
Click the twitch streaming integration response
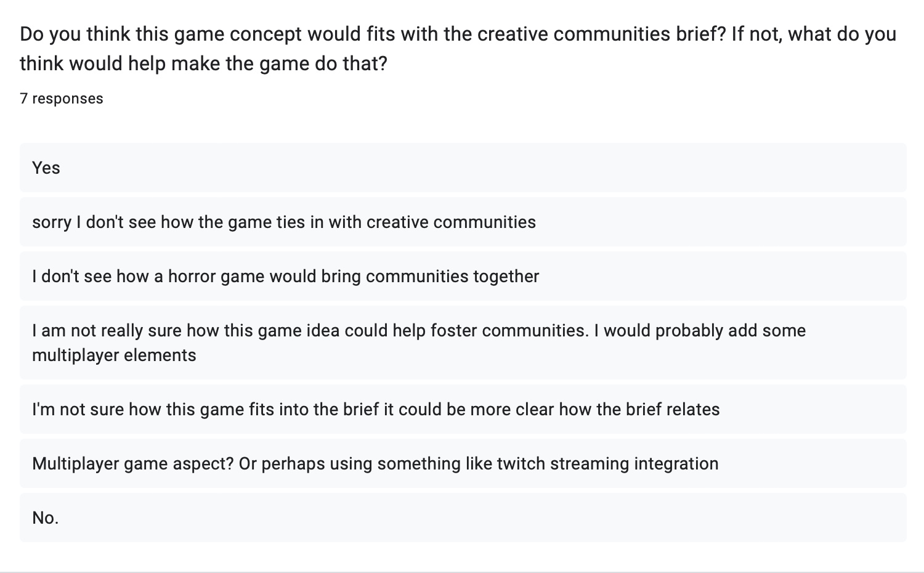point(375,463)
